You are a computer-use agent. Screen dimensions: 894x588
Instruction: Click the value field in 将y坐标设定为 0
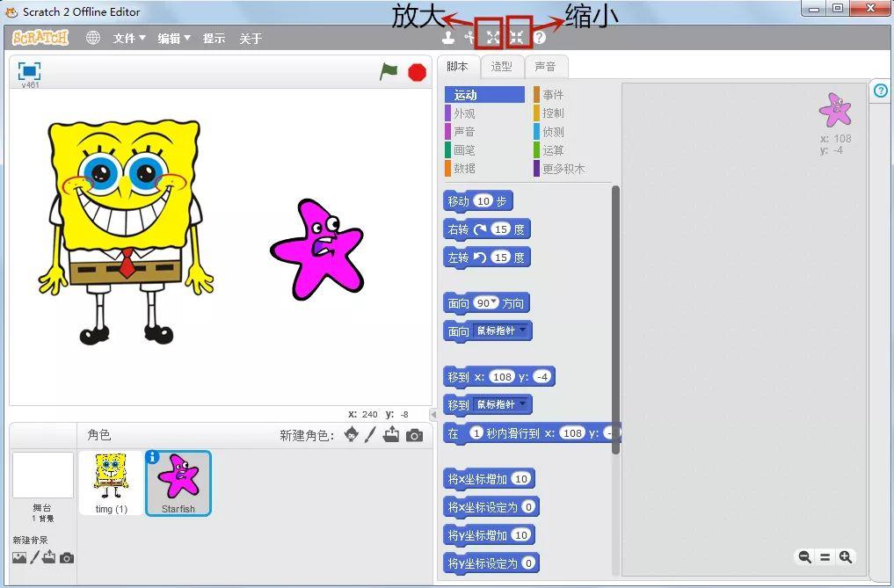(x=528, y=563)
